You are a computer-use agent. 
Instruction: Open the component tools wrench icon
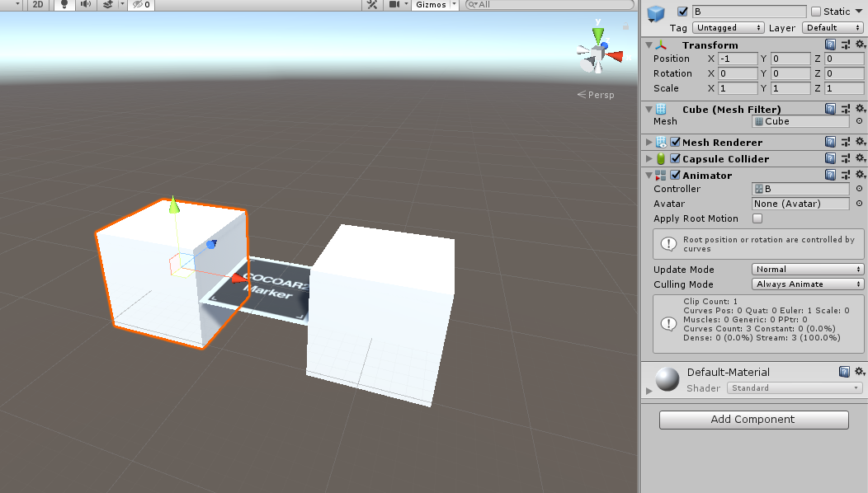pyautogui.click(x=372, y=4)
